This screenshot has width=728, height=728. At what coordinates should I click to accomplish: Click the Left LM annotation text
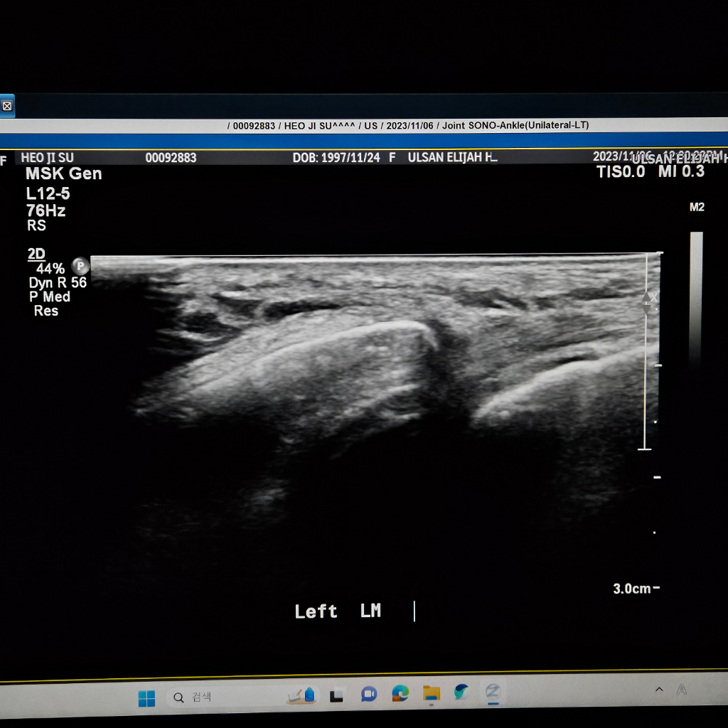click(x=338, y=611)
